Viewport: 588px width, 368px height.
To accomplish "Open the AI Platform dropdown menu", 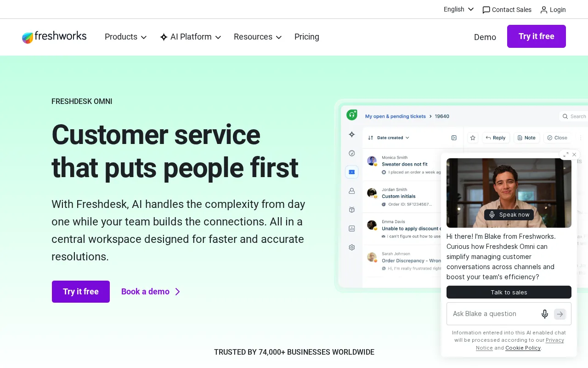I will click(190, 37).
